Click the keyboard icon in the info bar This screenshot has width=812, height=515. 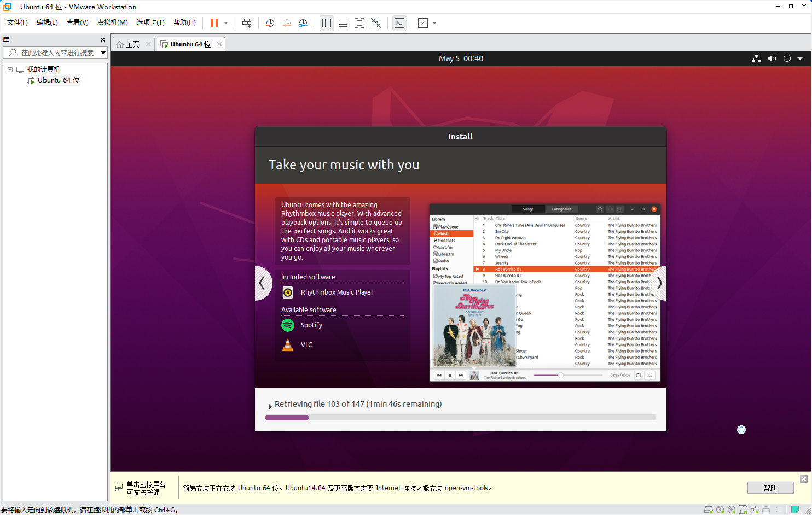119,488
